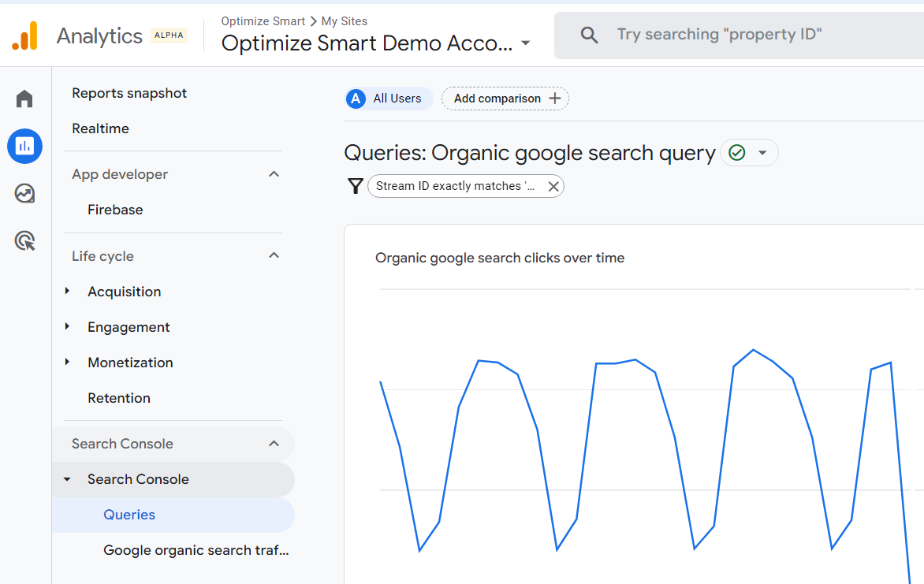Open Explore from the left icon rail

pyautogui.click(x=24, y=193)
